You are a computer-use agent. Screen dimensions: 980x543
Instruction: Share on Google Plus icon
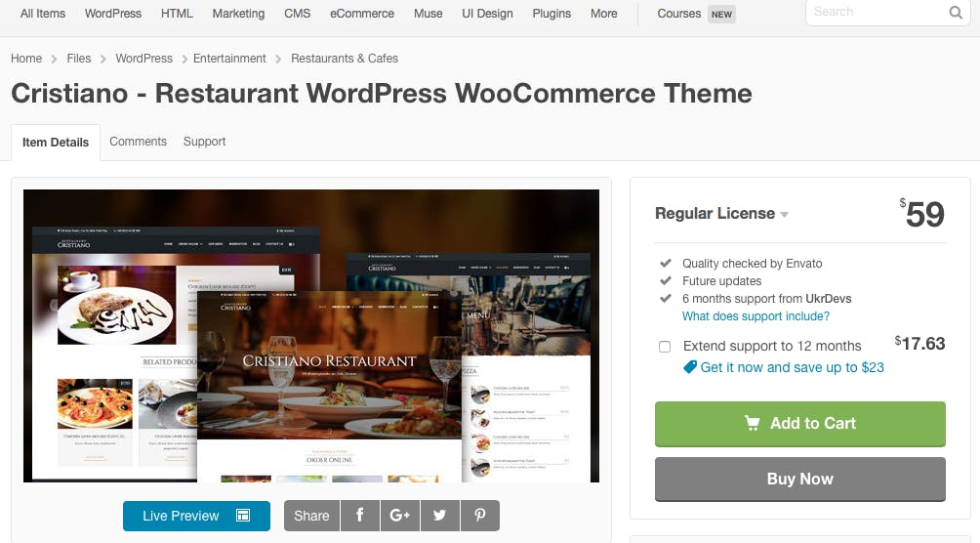click(x=400, y=516)
